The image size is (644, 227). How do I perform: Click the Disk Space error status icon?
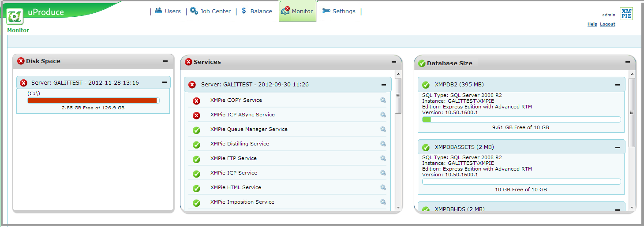21,61
